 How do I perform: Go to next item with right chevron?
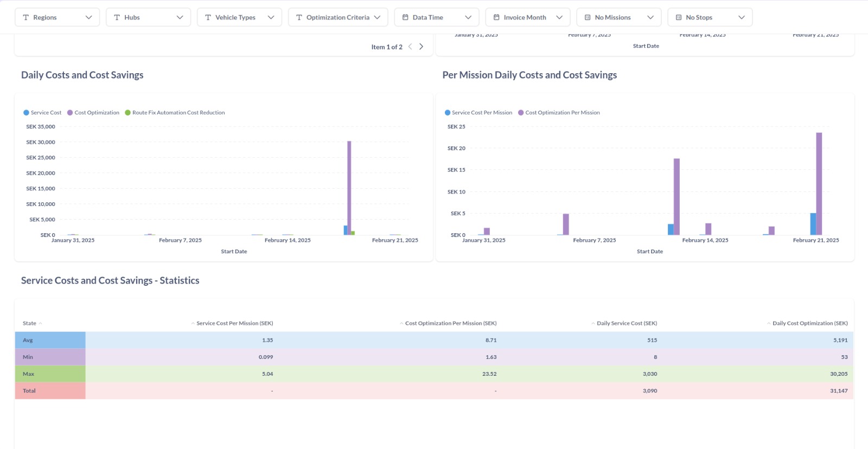point(421,47)
